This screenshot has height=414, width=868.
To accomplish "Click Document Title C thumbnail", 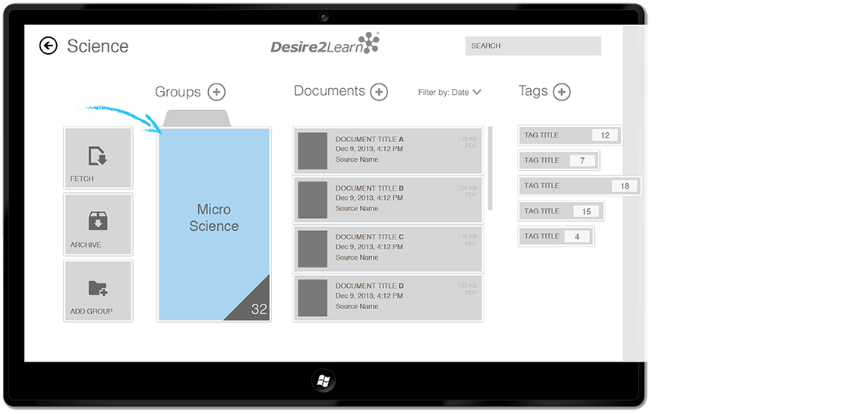I will coord(312,248).
